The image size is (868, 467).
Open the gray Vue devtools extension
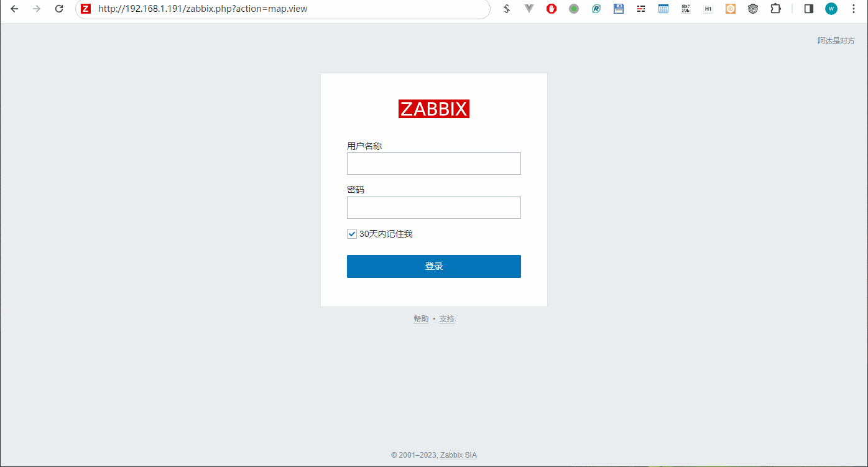point(529,9)
